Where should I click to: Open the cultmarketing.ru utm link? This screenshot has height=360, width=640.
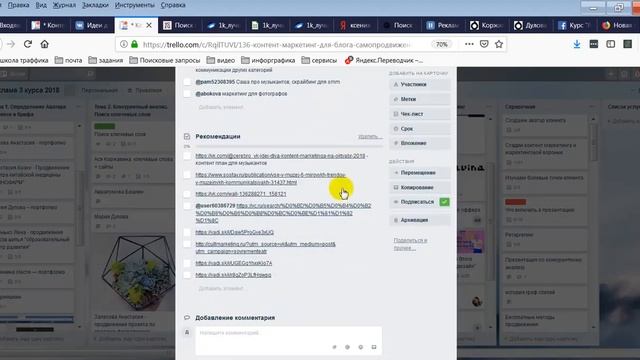point(265,248)
